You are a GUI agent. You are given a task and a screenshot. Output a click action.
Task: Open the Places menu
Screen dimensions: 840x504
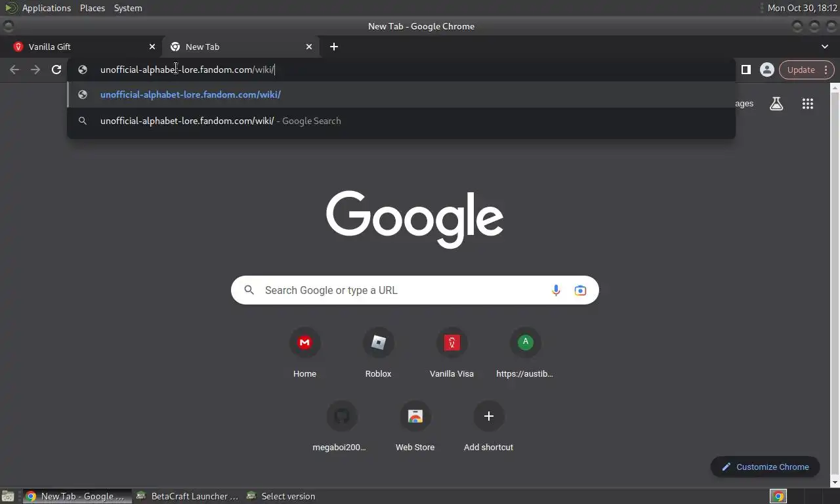pyautogui.click(x=93, y=8)
